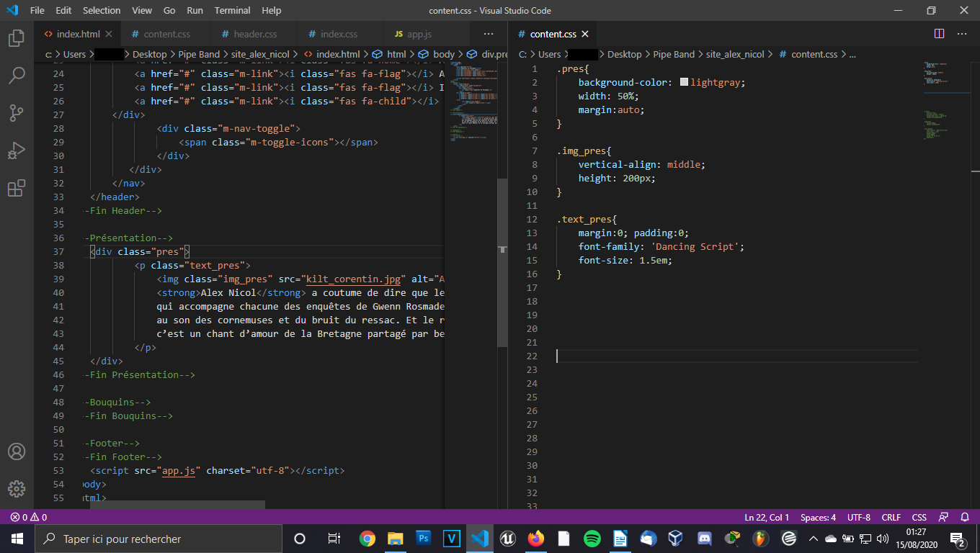Open FL Studio from the taskbar

click(760, 539)
